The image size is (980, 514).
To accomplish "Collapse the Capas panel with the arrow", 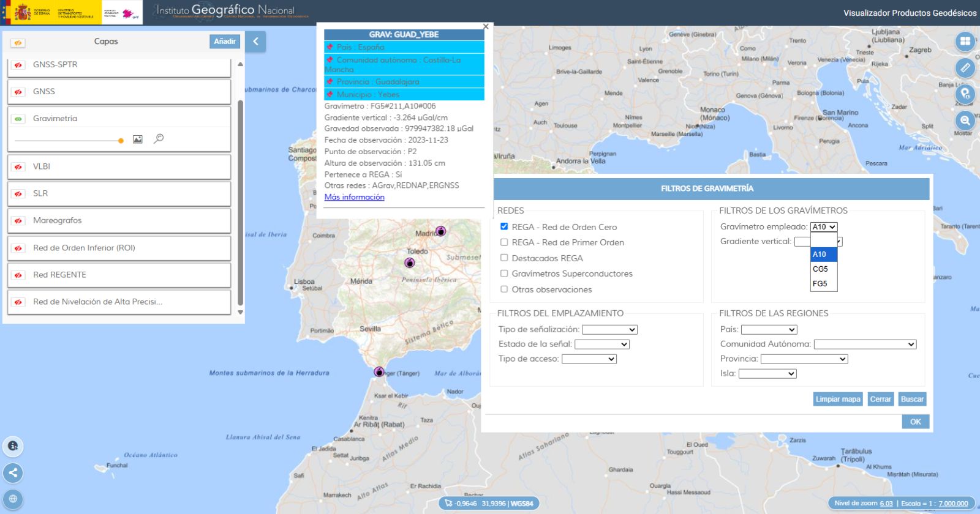I will point(255,42).
